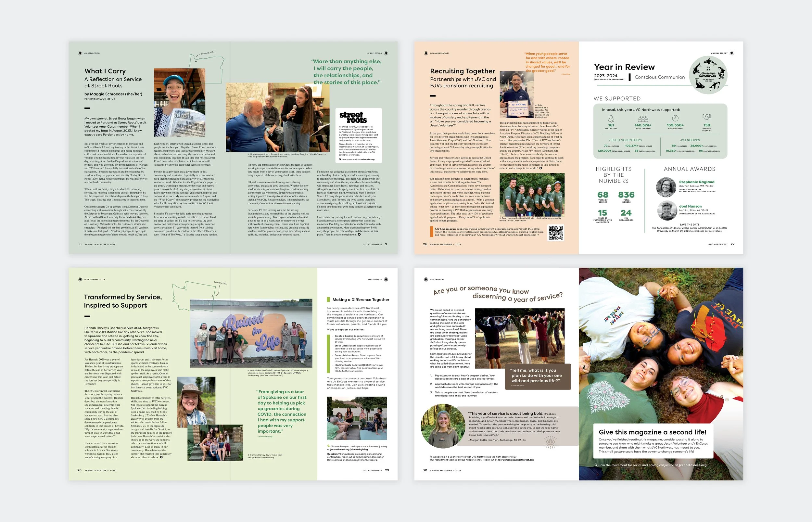Click the 'Making a Difference Together' heading
812x522 pixels.
(x=361, y=299)
